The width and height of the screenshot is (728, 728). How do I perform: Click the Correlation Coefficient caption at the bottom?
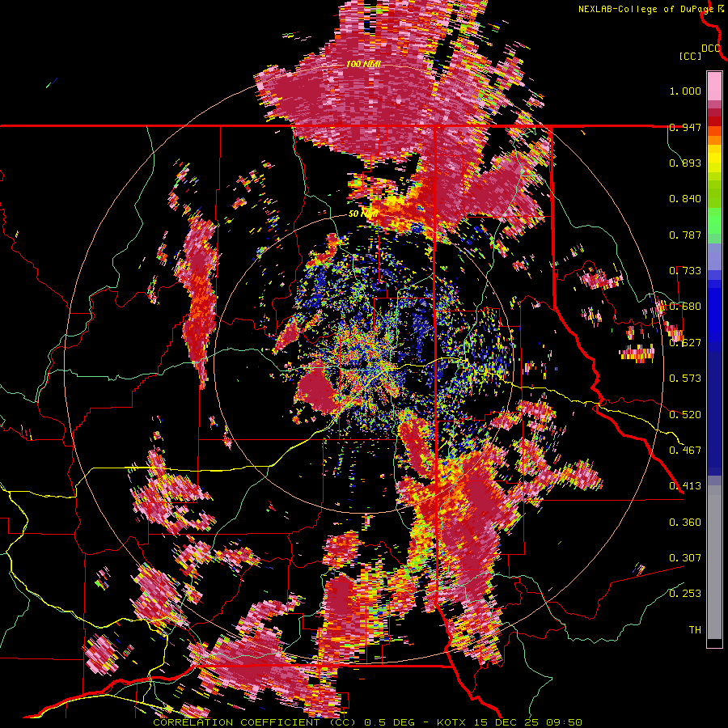[367, 722]
